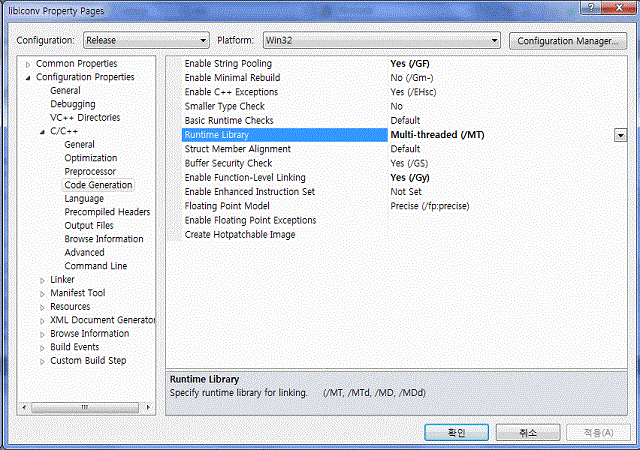Expand the Linker node

click(42, 280)
